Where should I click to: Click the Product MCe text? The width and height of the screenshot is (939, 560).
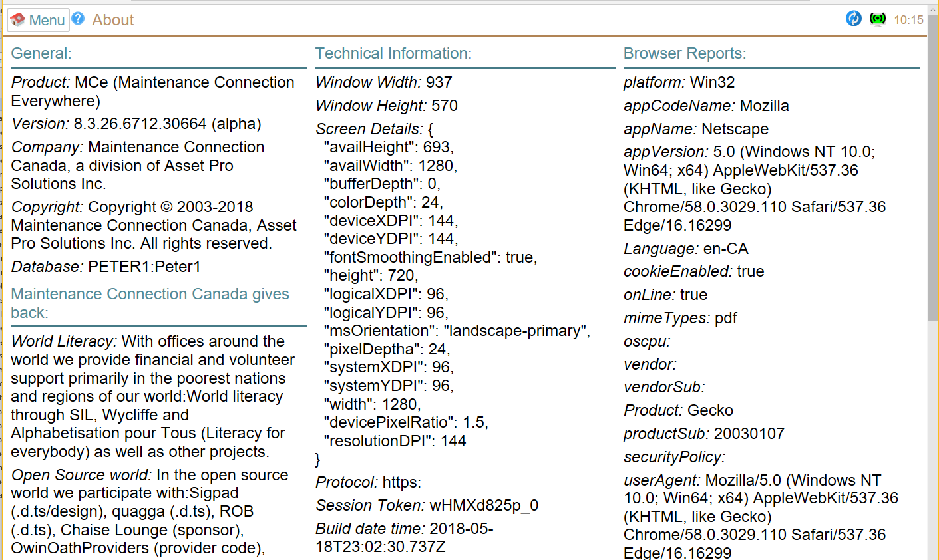[153, 92]
